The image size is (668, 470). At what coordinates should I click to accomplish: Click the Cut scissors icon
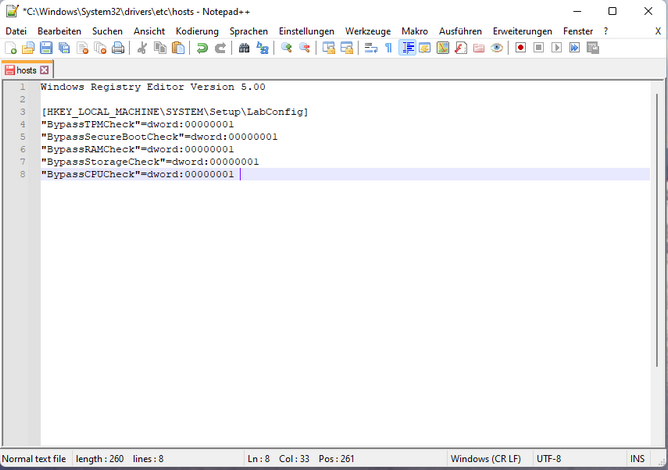click(142, 48)
